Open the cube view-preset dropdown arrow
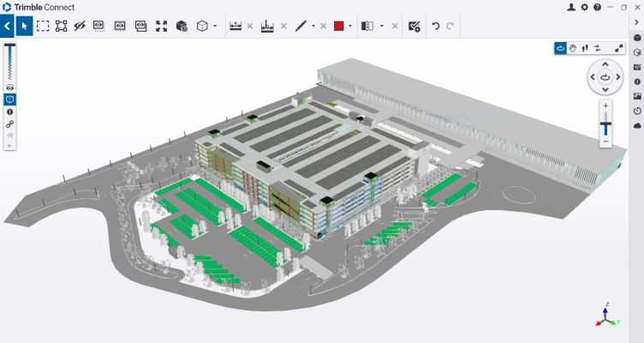The height and width of the screenshot is (343, 644). click(x=214, y=27)
